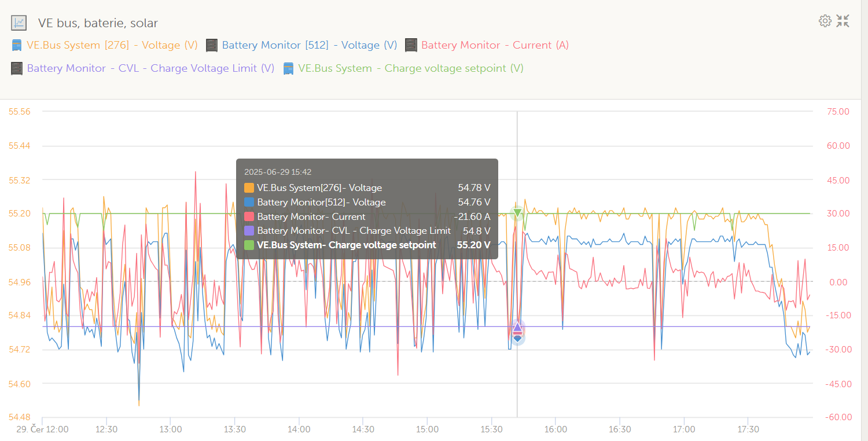Hide the Battery Monitor Current (A) series
The image size is (868, 441).
pos(495,45)
